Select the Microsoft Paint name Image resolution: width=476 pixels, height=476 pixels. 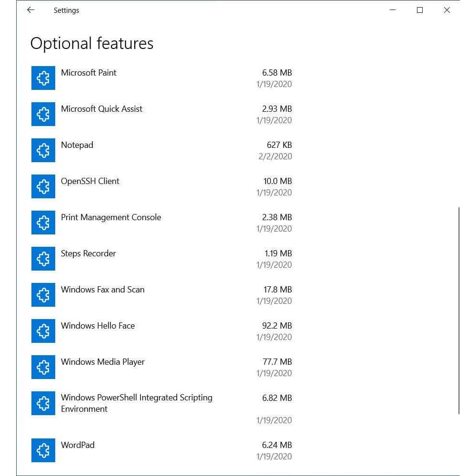(x=89, y=73)
